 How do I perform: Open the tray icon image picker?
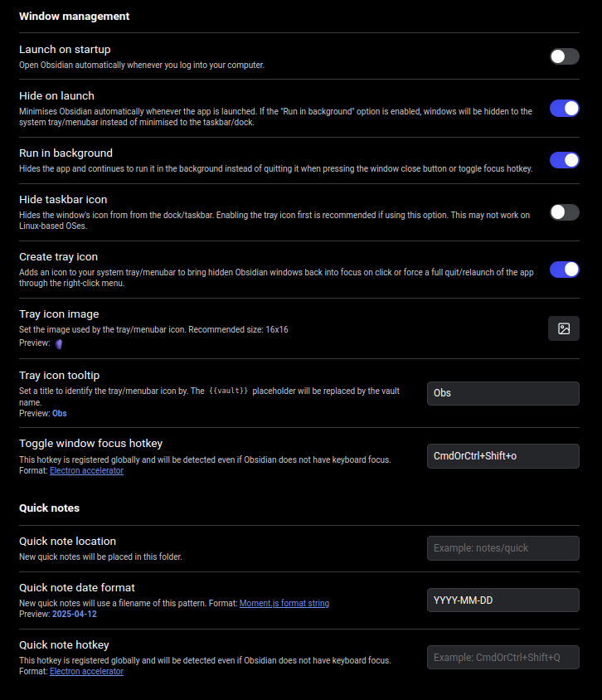pyautogui.click(x=564, y=328)
